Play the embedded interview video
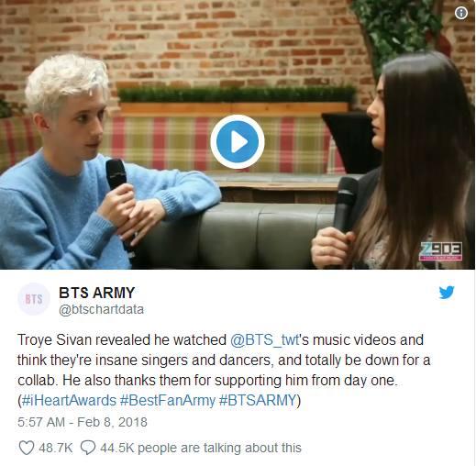This screenshot has height=466, width=476. [x=238, y=141]
